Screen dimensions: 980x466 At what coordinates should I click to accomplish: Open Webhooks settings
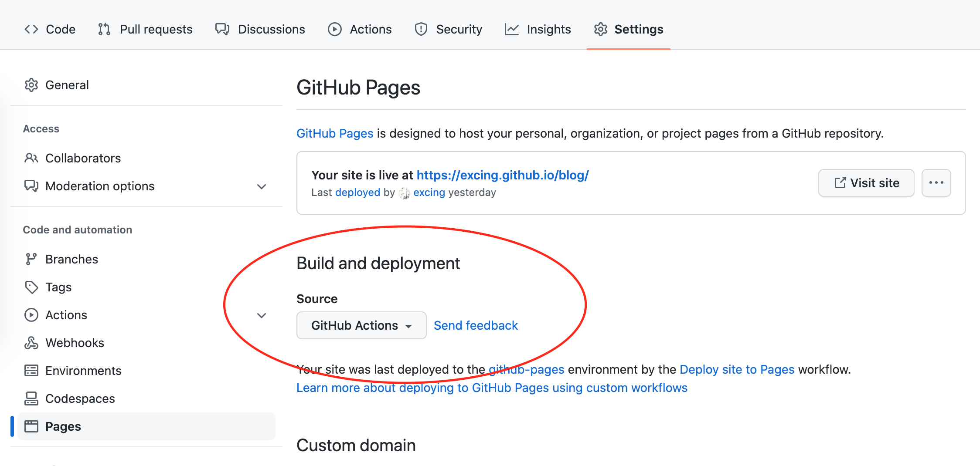[x=146, y=343]
